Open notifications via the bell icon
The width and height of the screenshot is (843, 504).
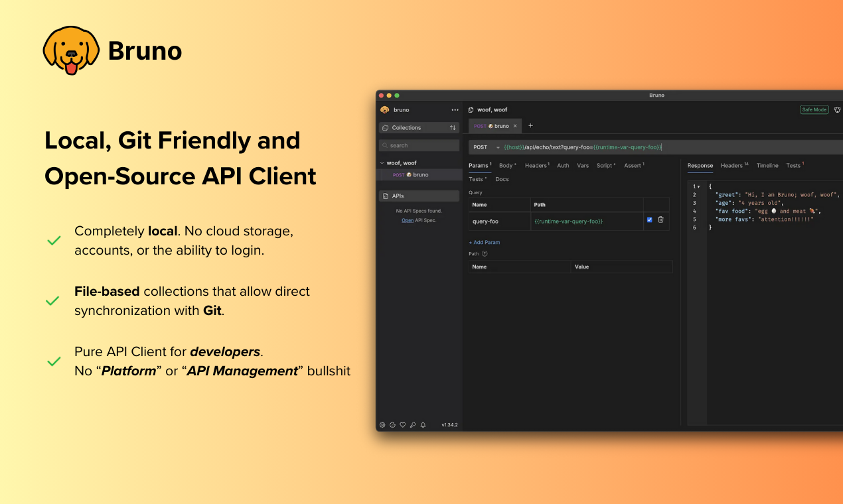pyautogui.click(x=423, y=425)
